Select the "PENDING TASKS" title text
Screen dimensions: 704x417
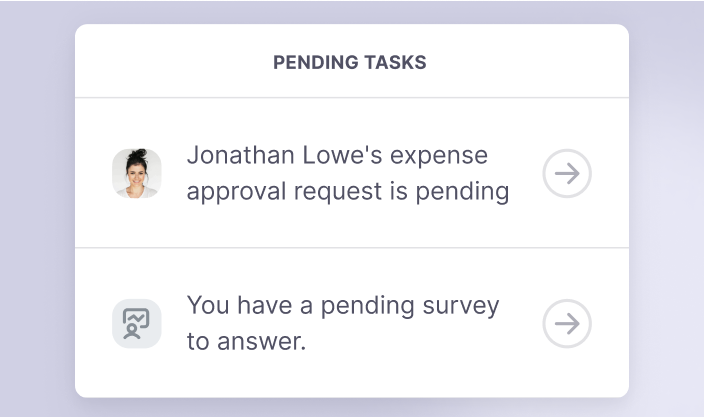[x=350, y=63]
